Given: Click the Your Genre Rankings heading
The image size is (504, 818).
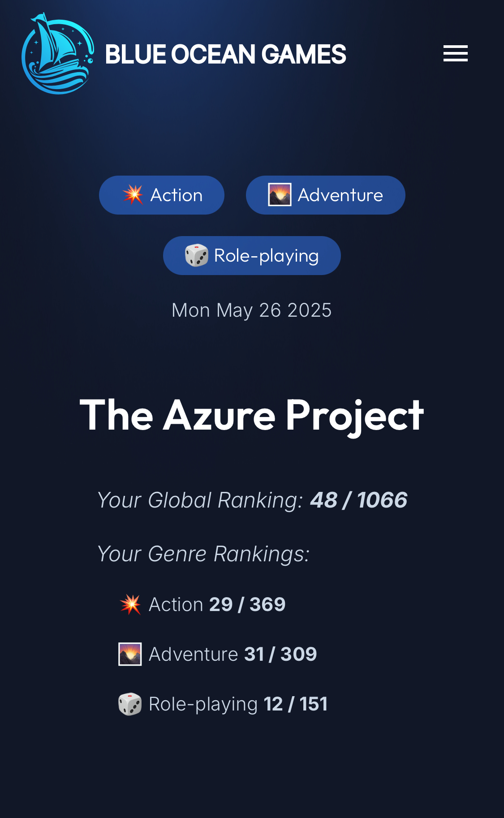Looking at the screenshot, I should pos(203,554).
